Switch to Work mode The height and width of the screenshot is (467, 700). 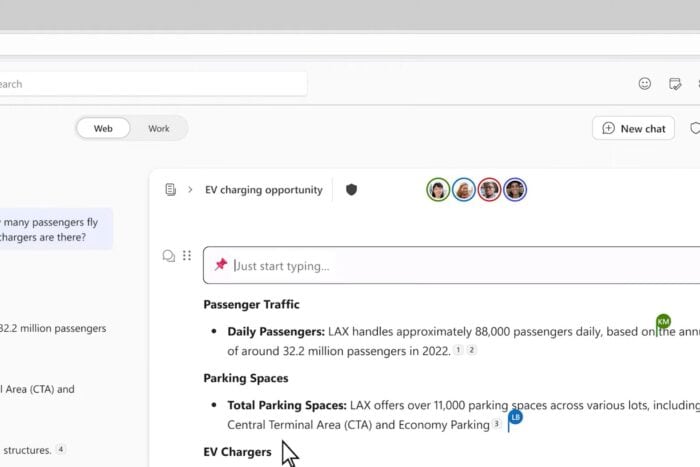click(159, 128)
